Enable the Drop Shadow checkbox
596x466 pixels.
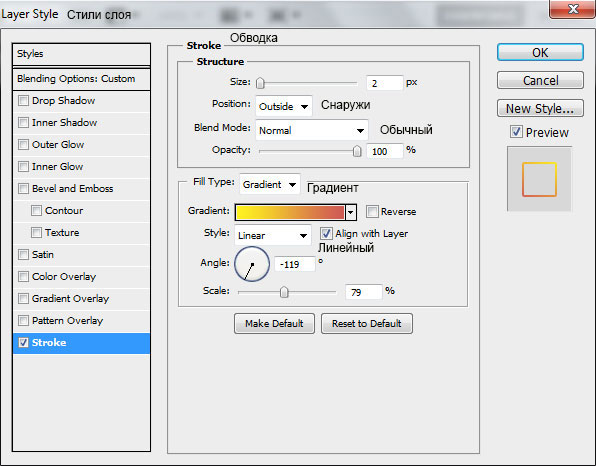[x=24, y=101]
